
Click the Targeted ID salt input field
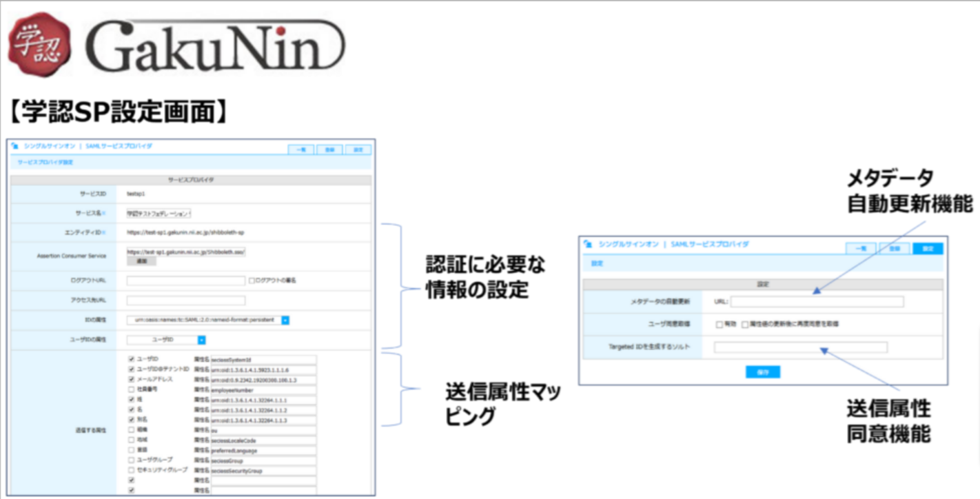click(x=799, y=346)
